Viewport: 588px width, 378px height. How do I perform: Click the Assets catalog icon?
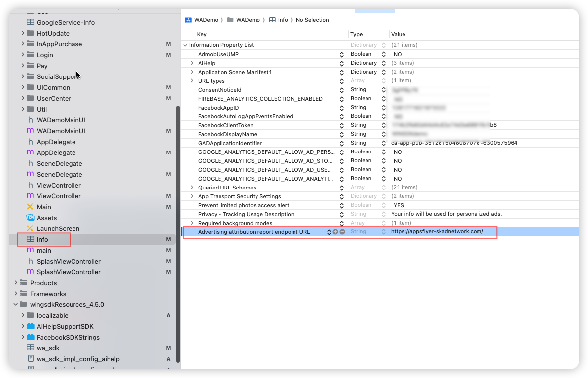point(30,218)
